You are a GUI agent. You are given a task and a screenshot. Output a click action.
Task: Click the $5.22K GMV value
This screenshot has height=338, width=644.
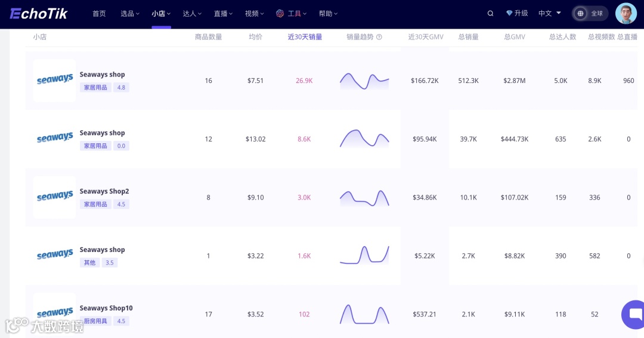[x=425, y=256]
